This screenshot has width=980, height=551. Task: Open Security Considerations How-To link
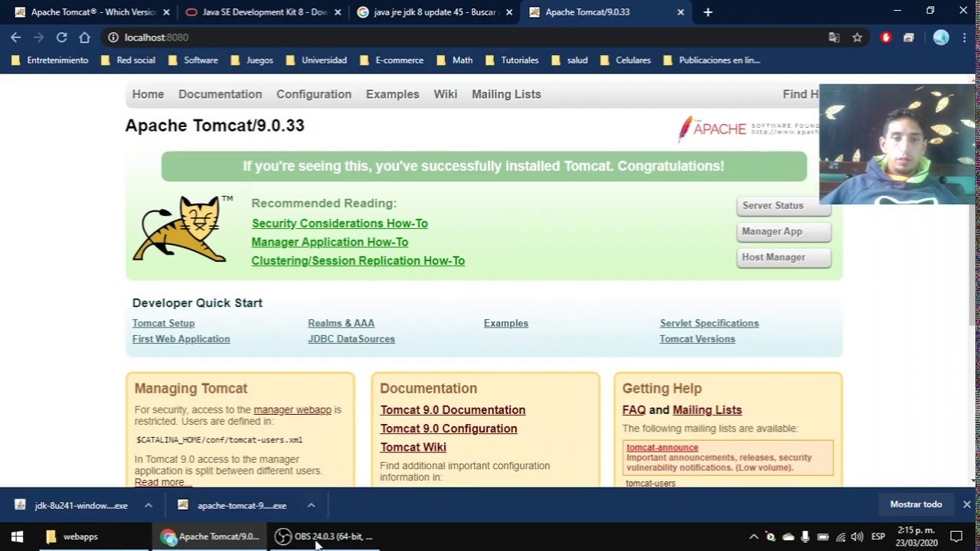pos(339,223)
